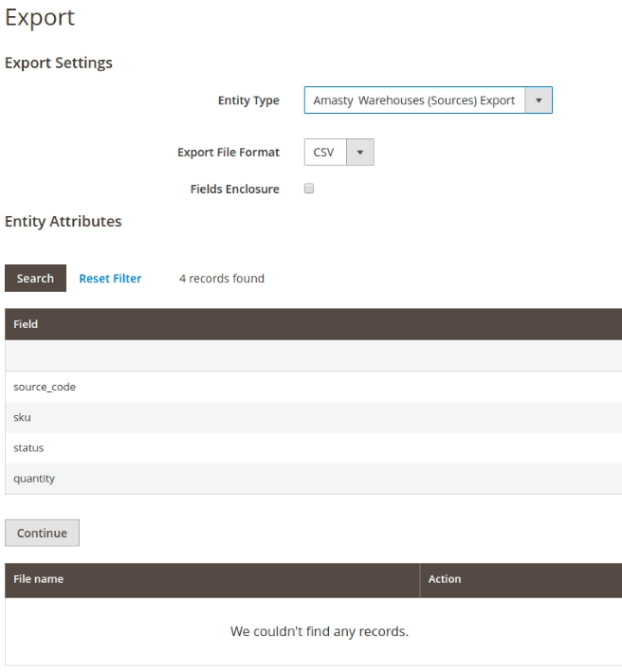
Task: Click the Entity Type dropdown arrow icon
Action: tap(539, 100)
